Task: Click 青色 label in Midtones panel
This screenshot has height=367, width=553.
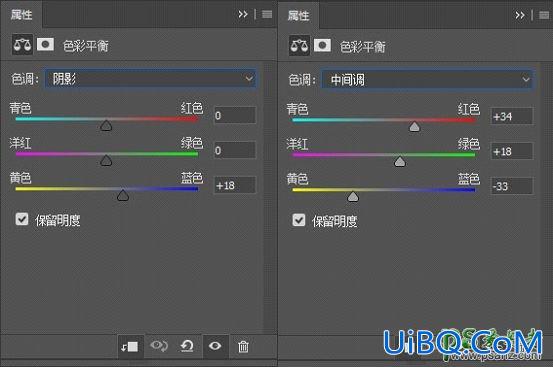Action: 297,109
